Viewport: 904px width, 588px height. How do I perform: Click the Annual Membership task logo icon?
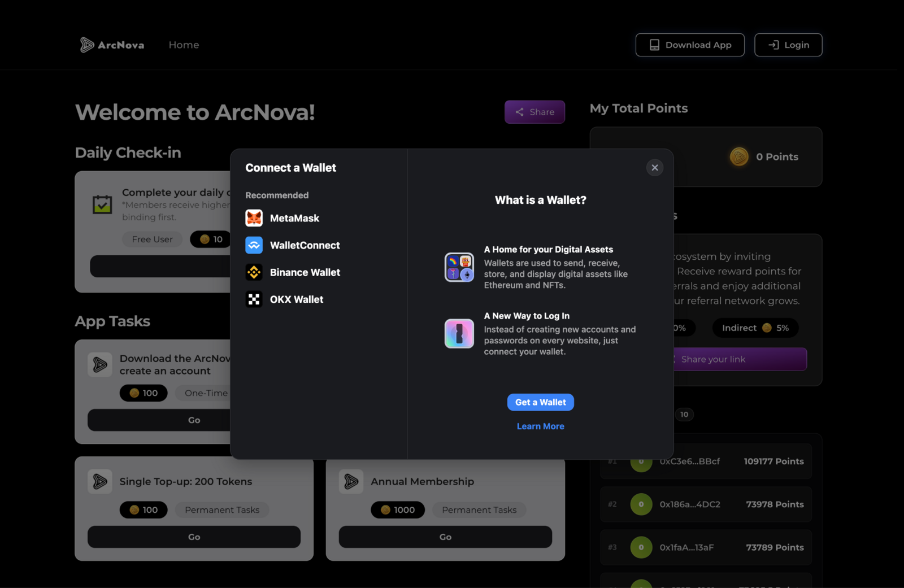tap(351, 482)
